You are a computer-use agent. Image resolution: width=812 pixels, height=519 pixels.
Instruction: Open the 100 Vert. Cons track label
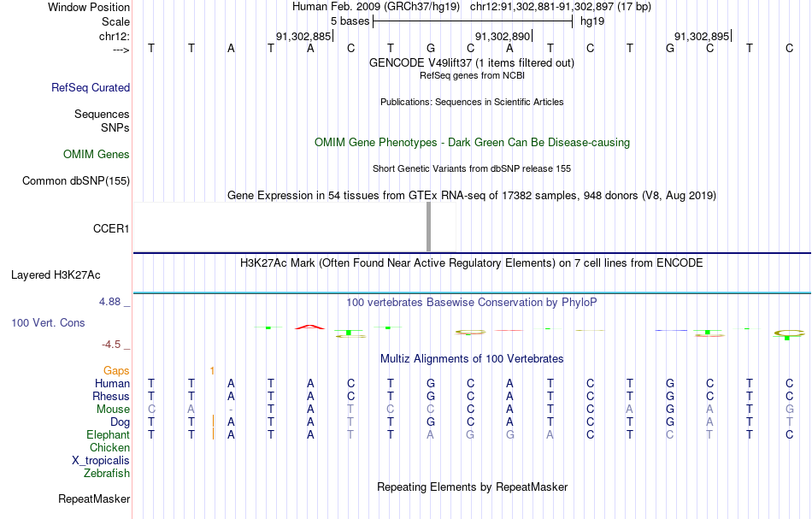(x=48, y=322)
